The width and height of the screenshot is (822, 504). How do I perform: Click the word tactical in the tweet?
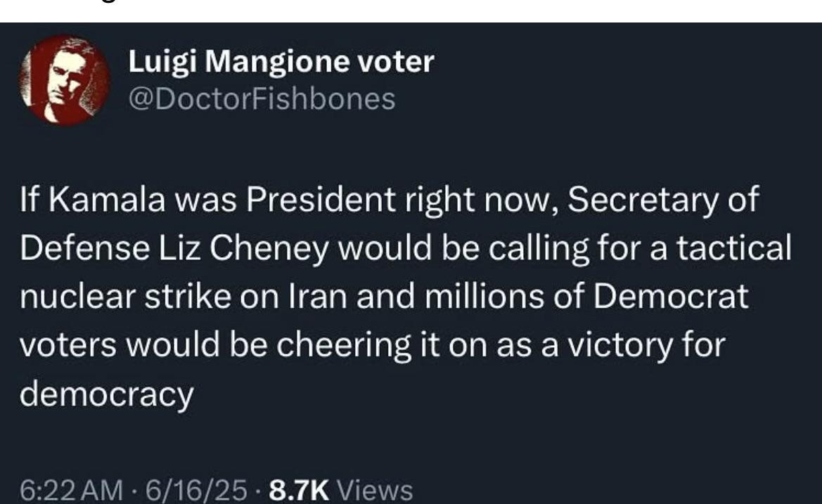pos(734,248)
